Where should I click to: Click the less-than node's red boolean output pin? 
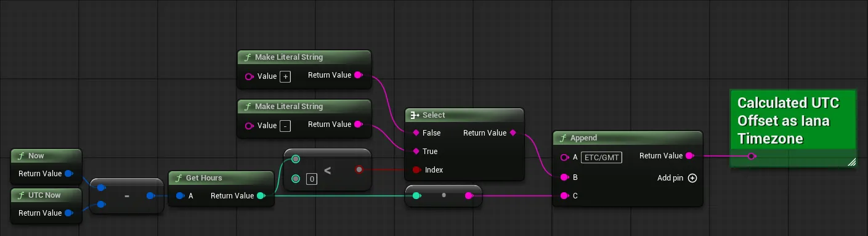[359, 169]
